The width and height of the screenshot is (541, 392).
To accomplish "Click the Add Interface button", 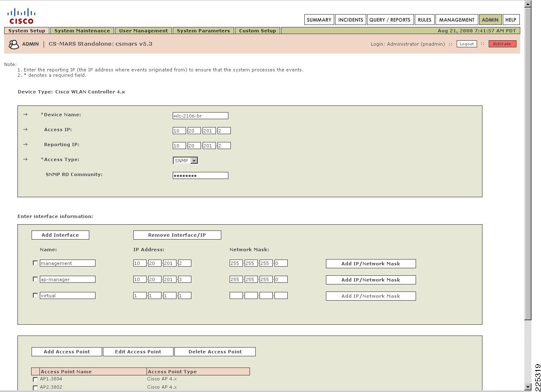I will (60, 235).
